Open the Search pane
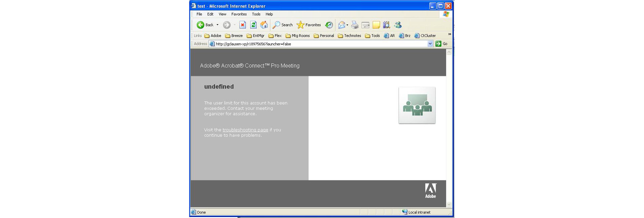 tap(282, 25)
